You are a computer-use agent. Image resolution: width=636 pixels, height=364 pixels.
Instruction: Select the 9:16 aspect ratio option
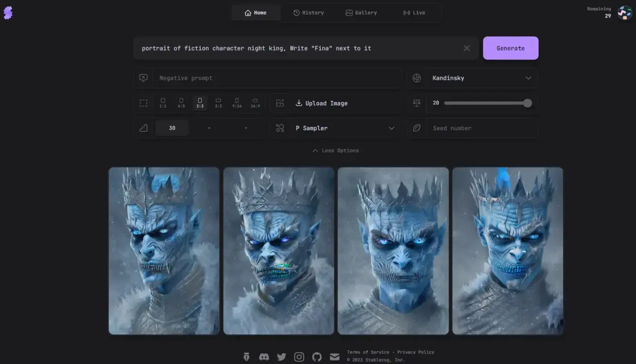point(237,103)
